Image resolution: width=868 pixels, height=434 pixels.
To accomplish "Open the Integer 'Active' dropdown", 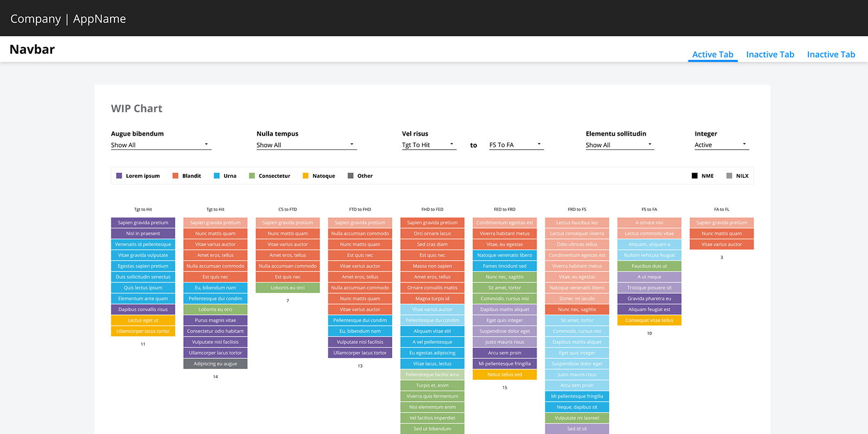I will pos(722,145).
